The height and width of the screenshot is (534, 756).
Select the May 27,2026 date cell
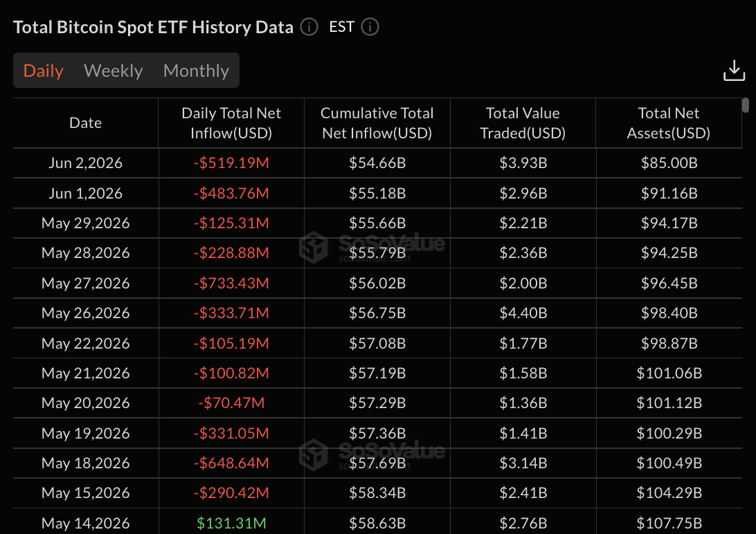pos(85,283)
